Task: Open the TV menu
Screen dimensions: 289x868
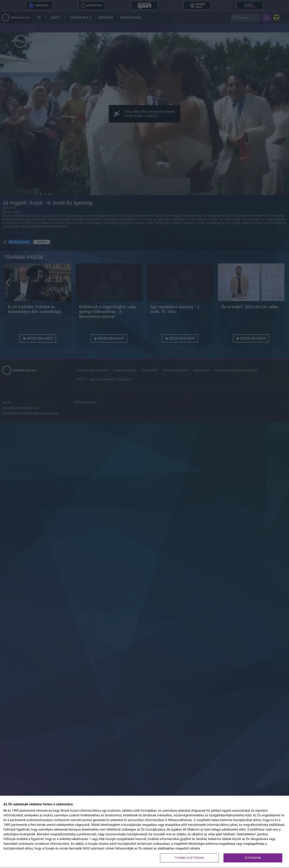Action: (39, 18)
